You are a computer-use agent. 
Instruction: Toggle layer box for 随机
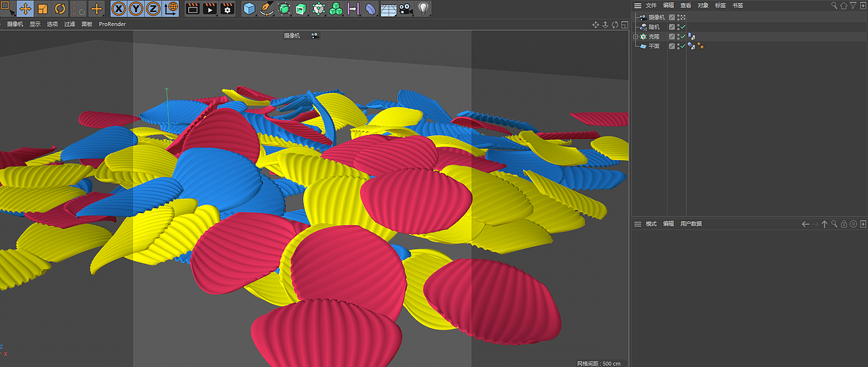point(672,26)
